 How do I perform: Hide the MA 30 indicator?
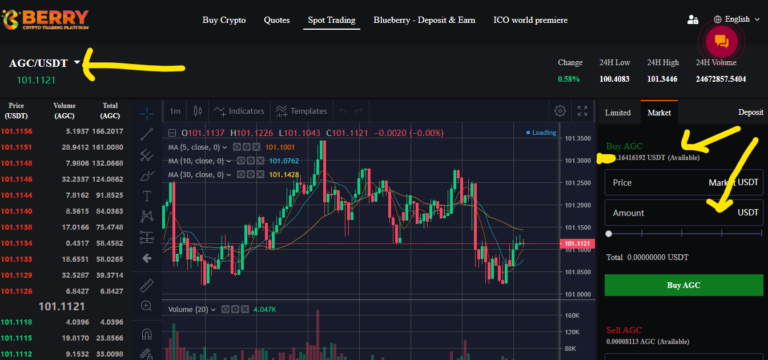240,174
